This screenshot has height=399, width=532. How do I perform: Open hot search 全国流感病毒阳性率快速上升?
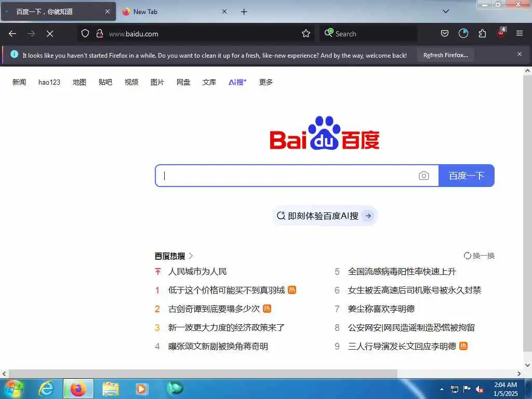pos(402,271)
